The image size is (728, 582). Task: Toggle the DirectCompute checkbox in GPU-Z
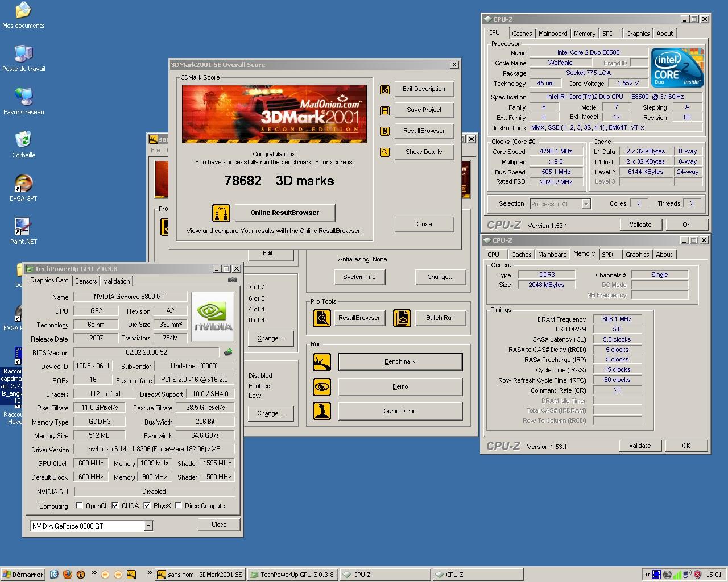[178, 505]
